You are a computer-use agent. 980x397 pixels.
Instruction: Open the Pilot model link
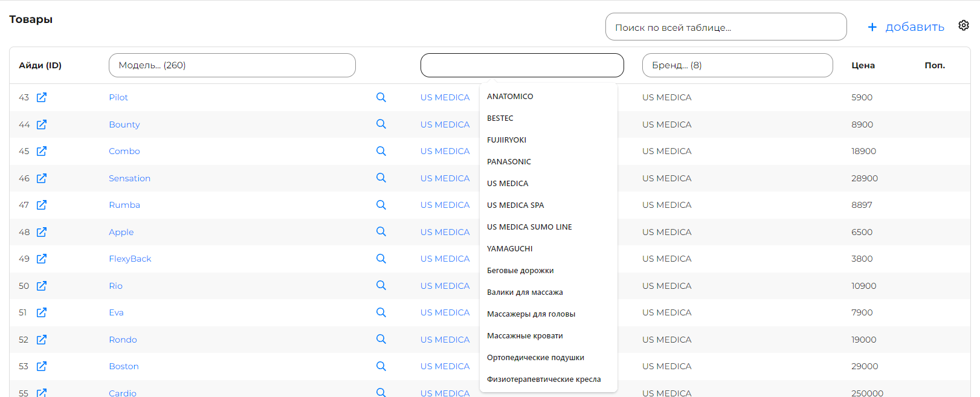[118, 97]
